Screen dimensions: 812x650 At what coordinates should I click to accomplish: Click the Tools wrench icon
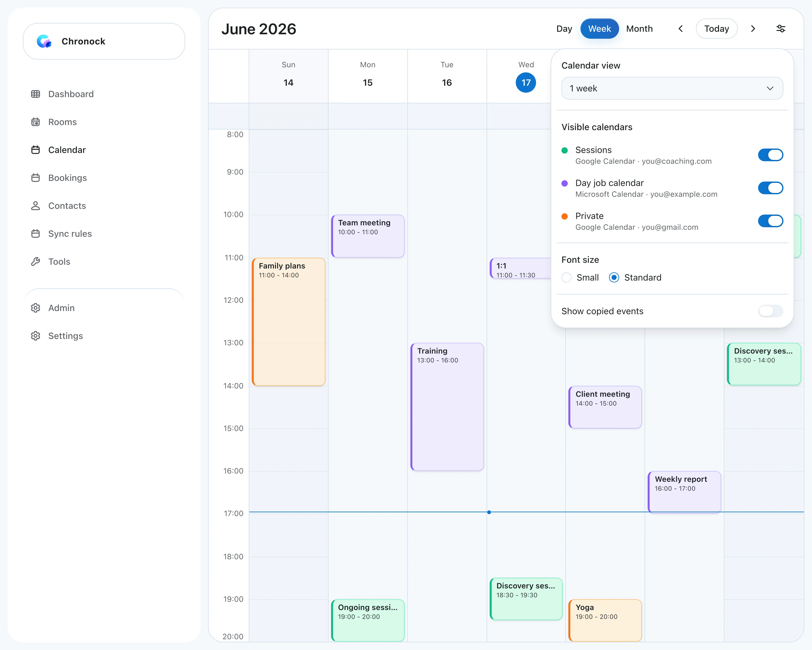pyautogui.click(x=35, y=262)
